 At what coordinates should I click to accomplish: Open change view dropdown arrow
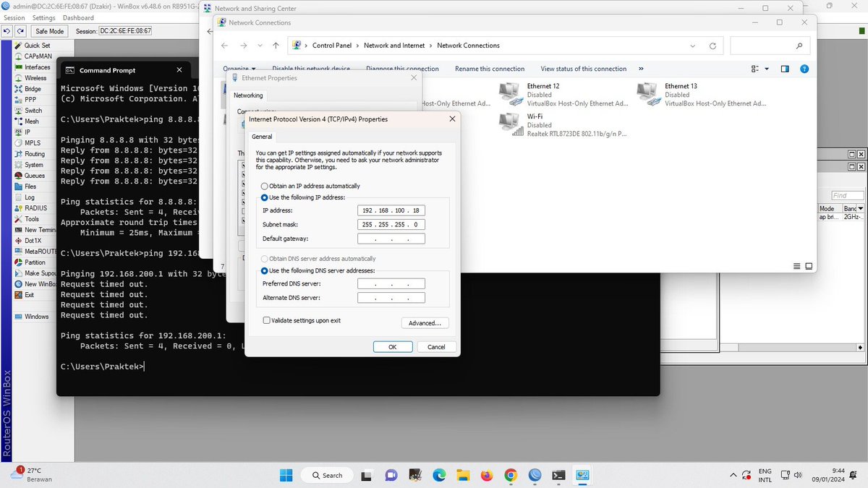767,69
